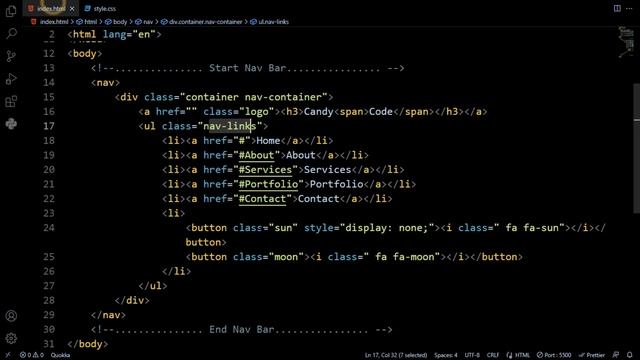Open the Manage gear icon
Screen dimensions: 640x360
click(x=11, y=338)
